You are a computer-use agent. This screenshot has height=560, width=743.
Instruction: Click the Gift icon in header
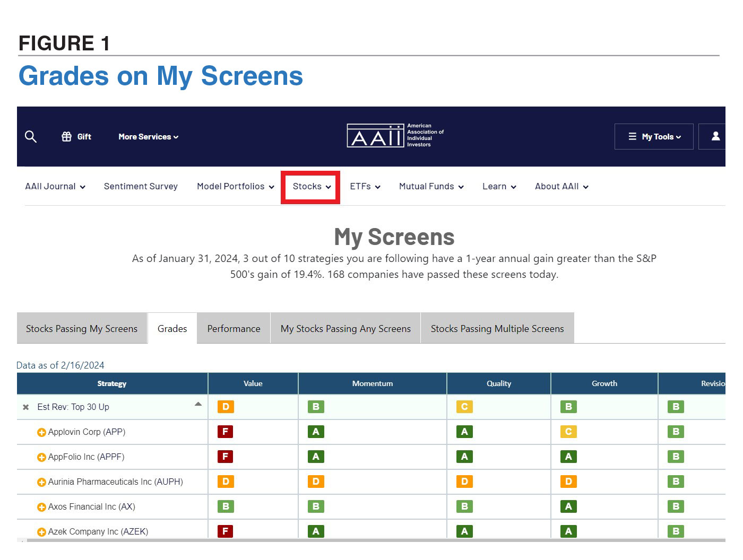point(66,137)
